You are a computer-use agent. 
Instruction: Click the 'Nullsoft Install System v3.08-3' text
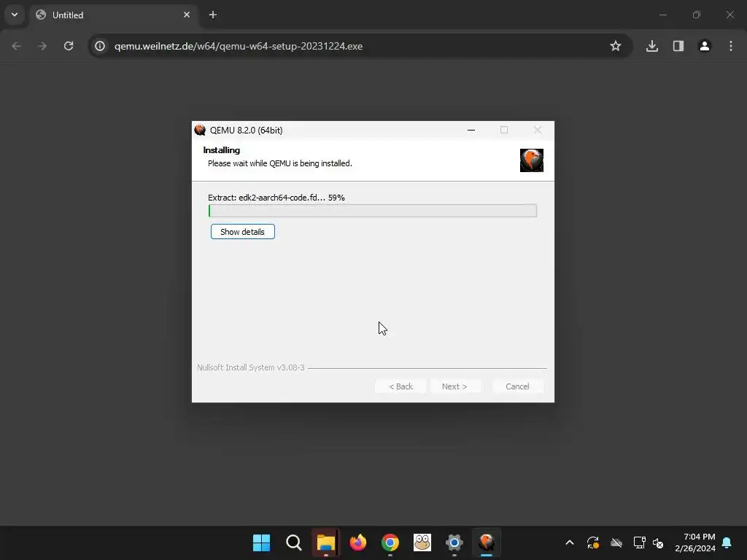[x=251, y=367]
